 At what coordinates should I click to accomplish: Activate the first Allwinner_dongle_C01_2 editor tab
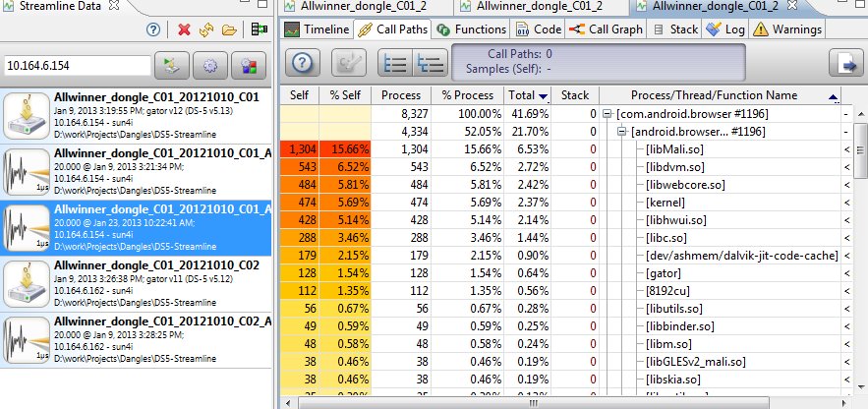tap(363, 7)
